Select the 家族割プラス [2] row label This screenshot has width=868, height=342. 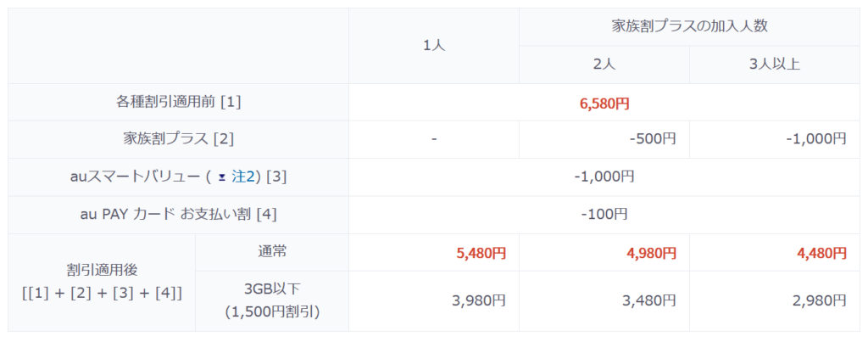click(178, 139)
